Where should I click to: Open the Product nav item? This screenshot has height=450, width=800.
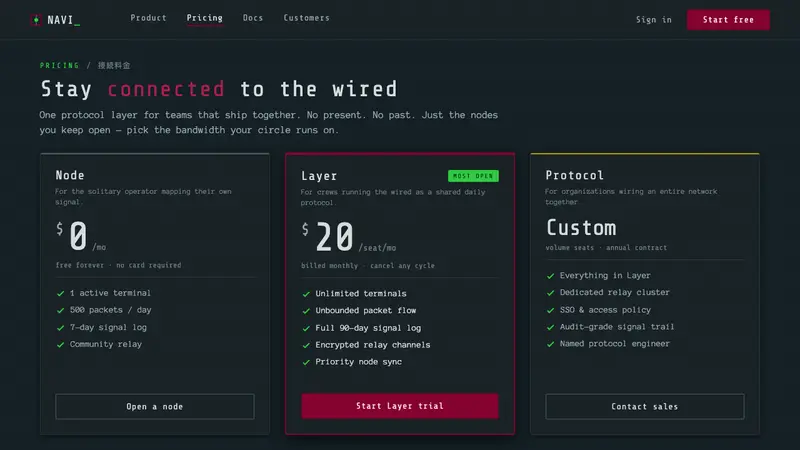pos(148,18)
